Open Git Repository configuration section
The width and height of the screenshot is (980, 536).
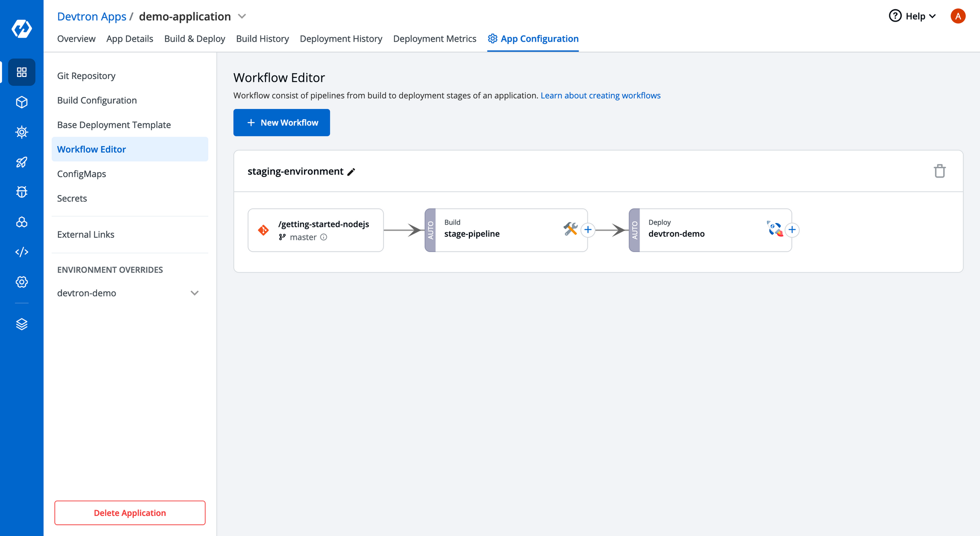pyautogui.click(x=130, y=76)
